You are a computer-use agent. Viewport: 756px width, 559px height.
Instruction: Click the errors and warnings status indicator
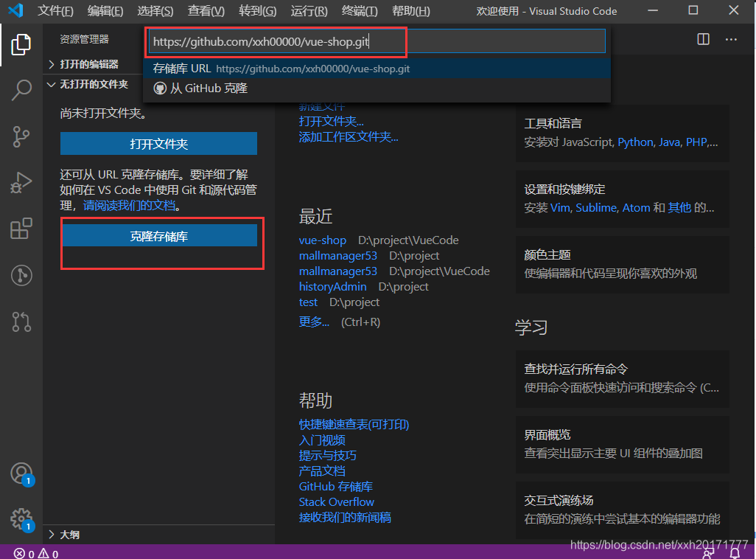(x=36, y=554)
